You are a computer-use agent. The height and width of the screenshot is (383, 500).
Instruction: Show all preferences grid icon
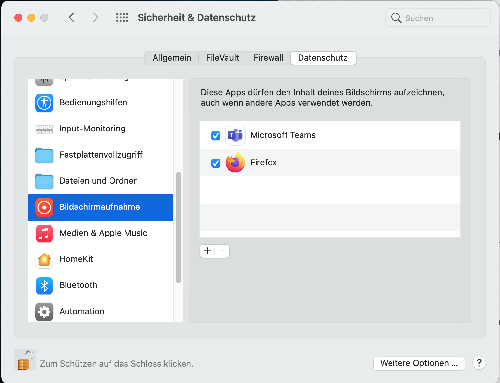122,18
